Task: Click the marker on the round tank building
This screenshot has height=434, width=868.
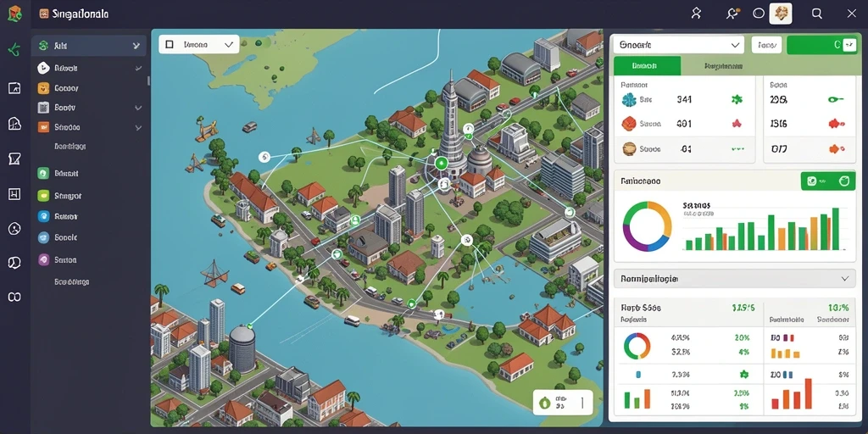Action: click(x=250, y=326)
